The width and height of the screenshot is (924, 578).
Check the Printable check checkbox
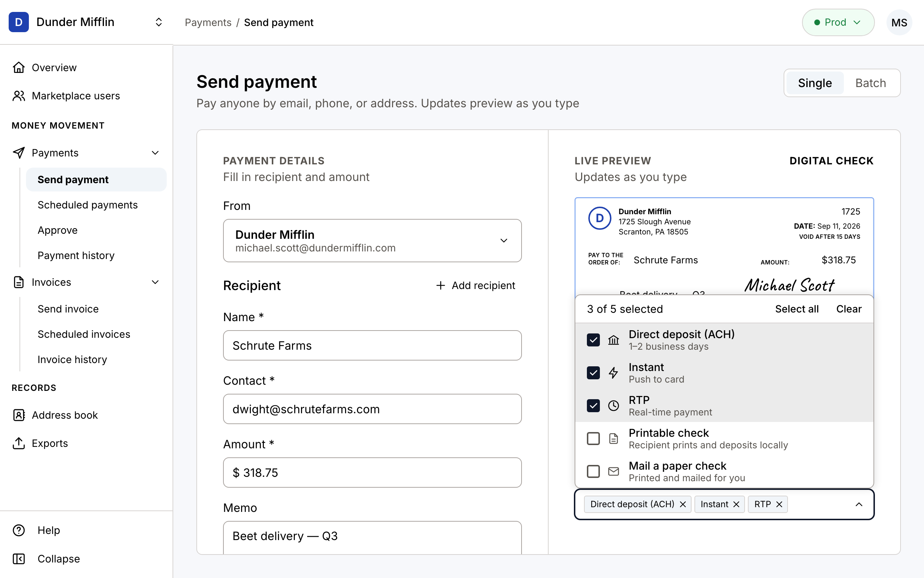[593, 439]
